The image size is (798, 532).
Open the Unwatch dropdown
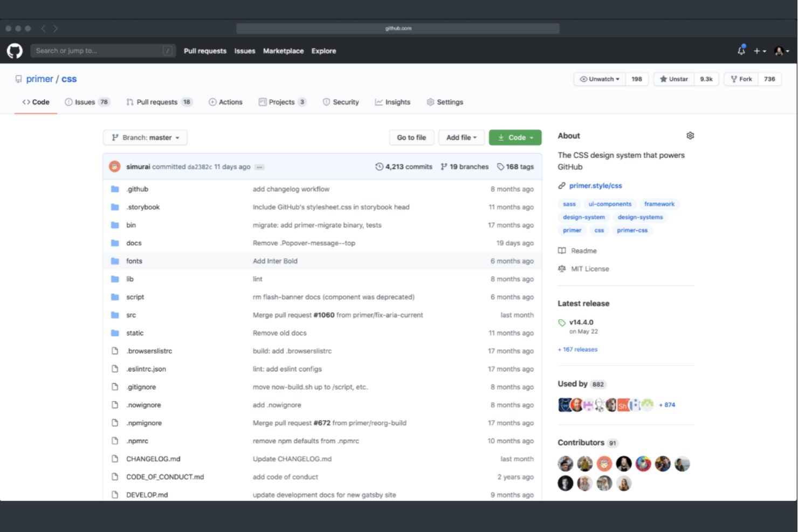tap(598, 79)
